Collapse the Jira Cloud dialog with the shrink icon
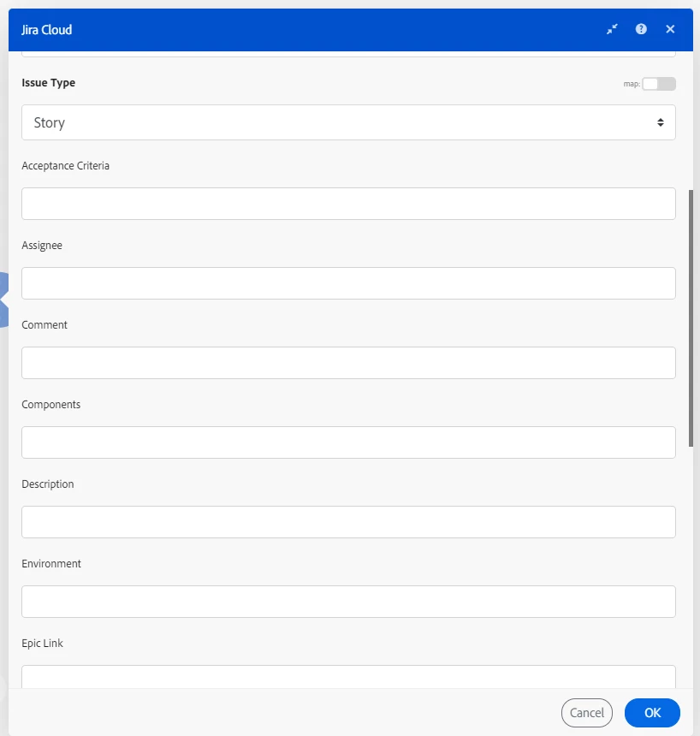This screenshot has width=700, height=736. coord(612,29)
